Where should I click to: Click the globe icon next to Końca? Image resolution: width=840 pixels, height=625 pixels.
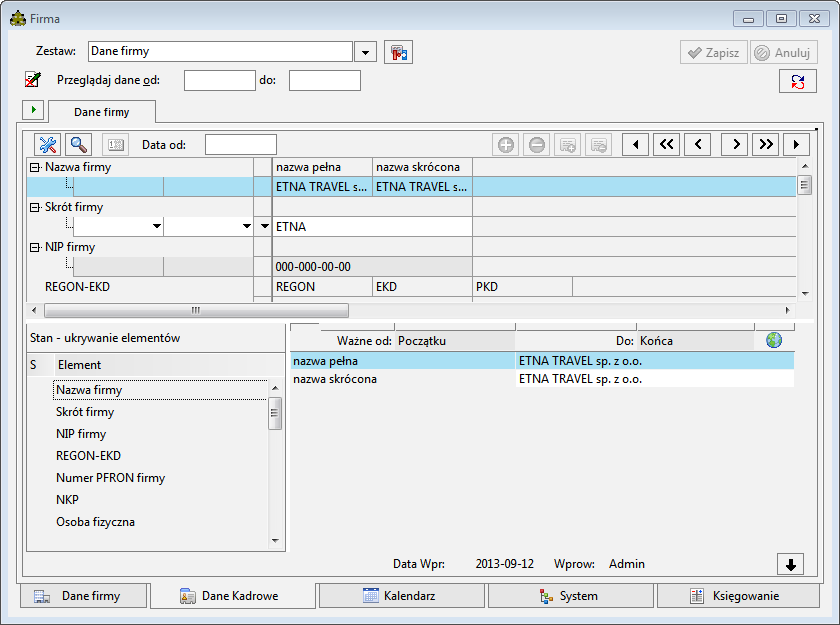(x=774, y=340)
